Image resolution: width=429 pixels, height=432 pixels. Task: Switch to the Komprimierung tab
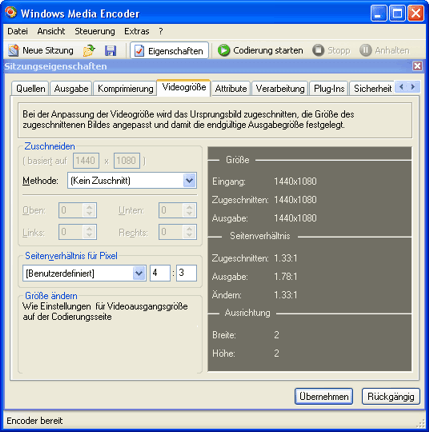125,89
